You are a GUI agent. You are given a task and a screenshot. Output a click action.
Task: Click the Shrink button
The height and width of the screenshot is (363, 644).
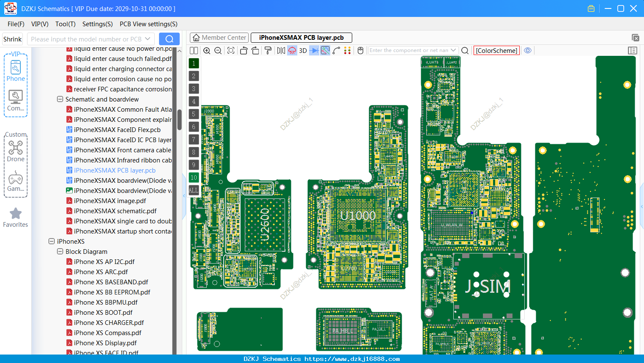point(12,39)
